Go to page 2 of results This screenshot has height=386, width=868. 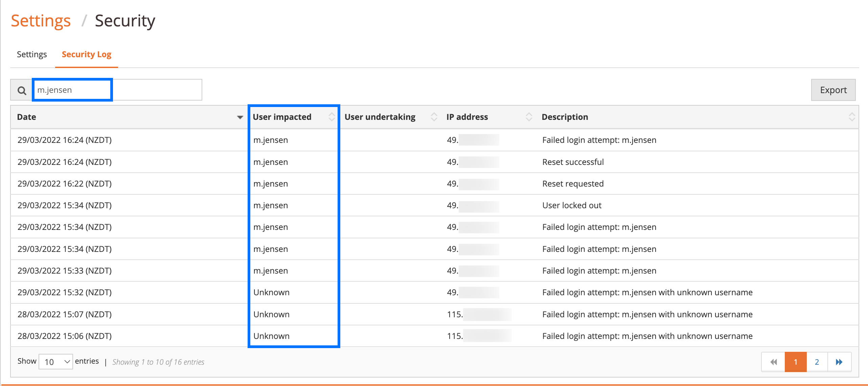point(817,362)
